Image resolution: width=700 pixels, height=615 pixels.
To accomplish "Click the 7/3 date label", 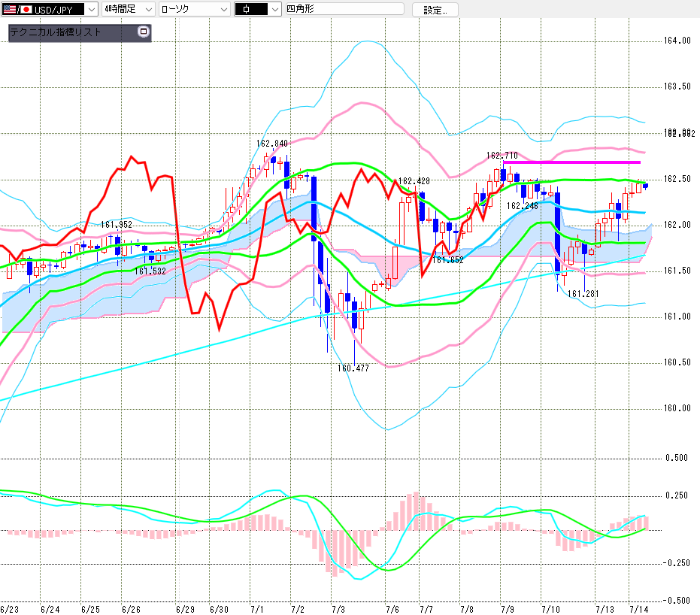I will point(338,609).
